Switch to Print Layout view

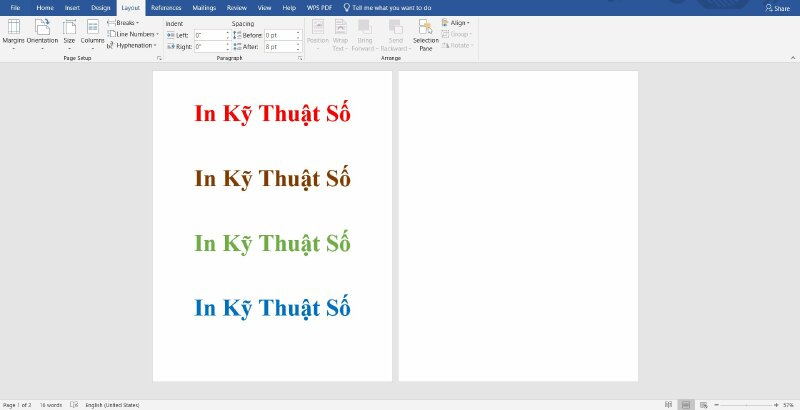point(686,405)
